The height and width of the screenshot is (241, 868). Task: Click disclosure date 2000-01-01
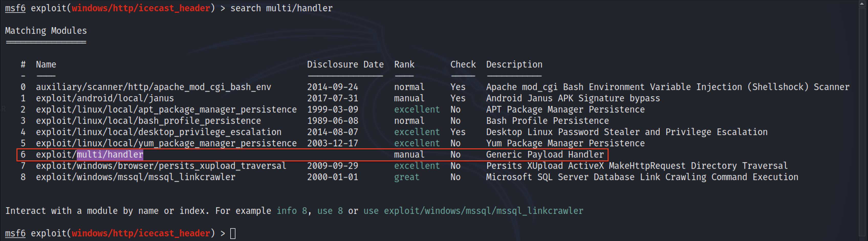333,177
